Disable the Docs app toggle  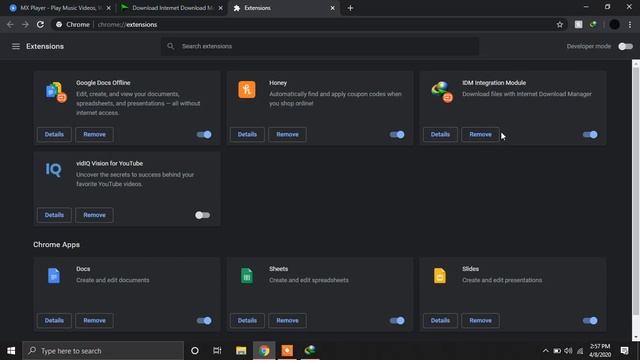coord(204,321)
